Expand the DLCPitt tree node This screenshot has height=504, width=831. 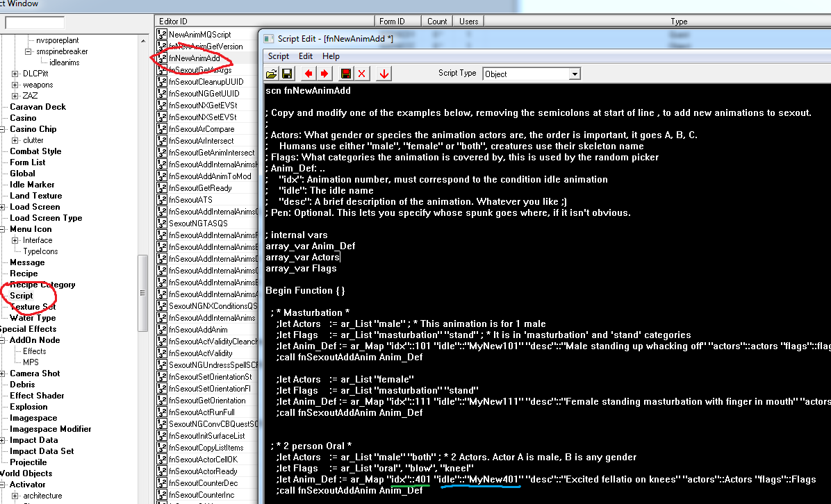[x=15, y=74]
